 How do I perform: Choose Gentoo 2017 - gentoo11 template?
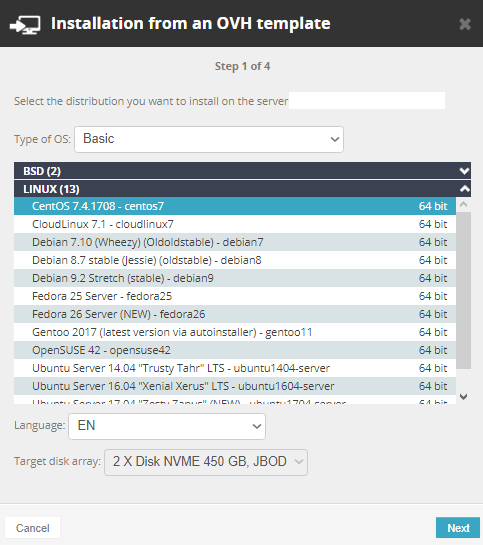coord(235,332)
